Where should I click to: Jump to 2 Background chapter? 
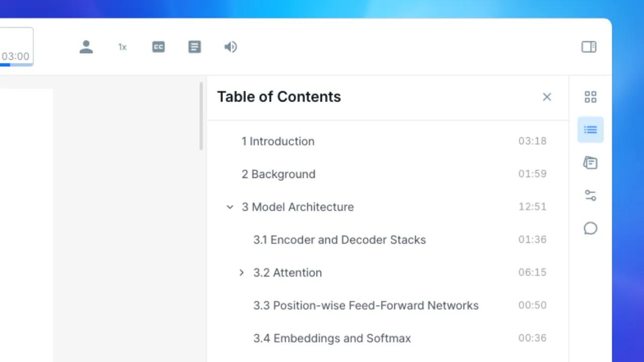click(x=278, y=174)
